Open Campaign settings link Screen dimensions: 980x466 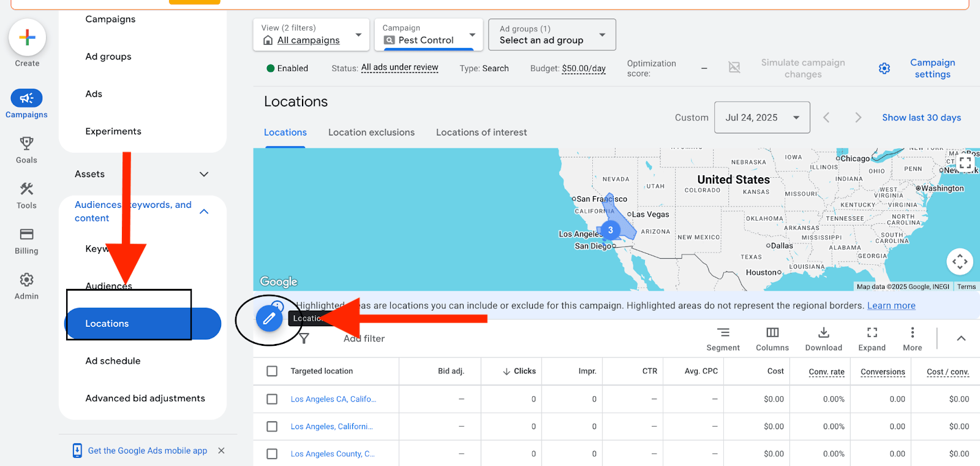pyautogui.click(x=932, y=68)
